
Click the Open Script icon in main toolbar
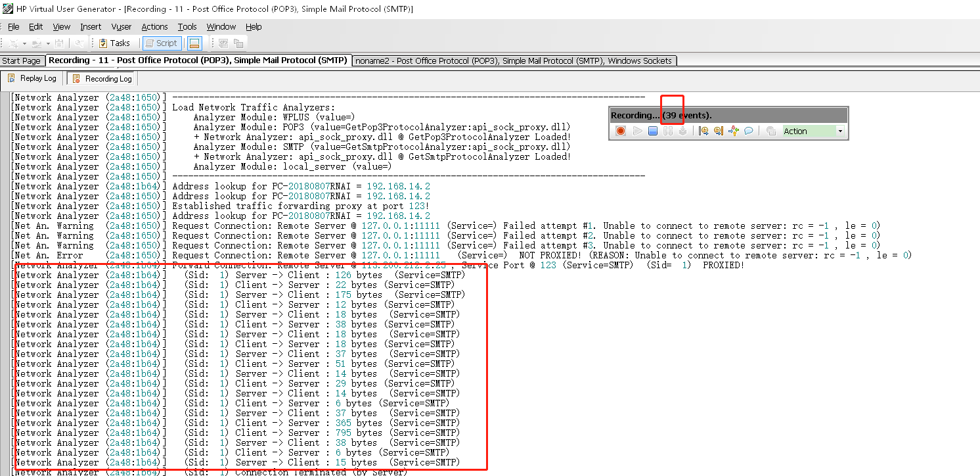[x=37, y=43]
